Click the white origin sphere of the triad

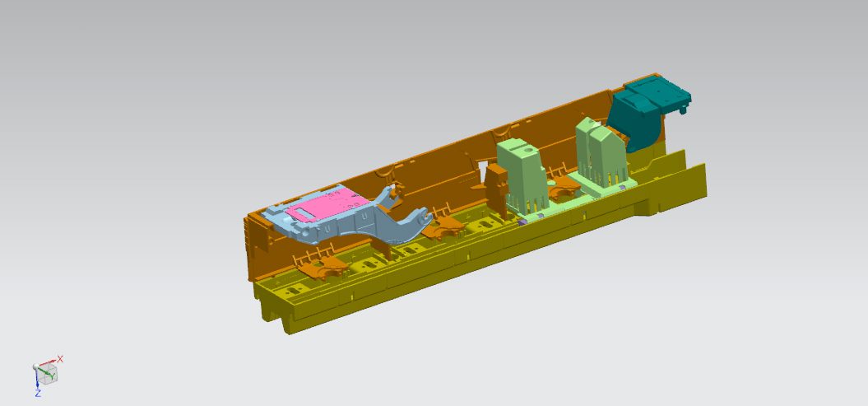35,367
